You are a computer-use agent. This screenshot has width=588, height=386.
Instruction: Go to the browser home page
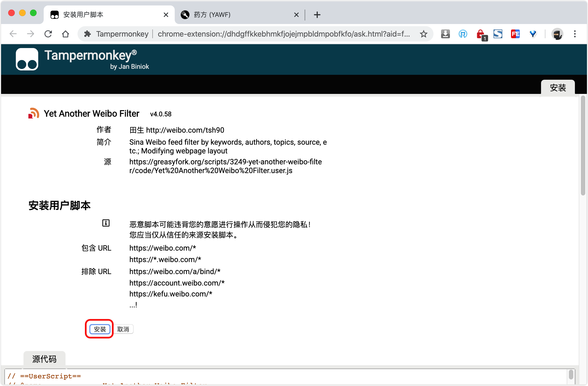click(66, 34)
